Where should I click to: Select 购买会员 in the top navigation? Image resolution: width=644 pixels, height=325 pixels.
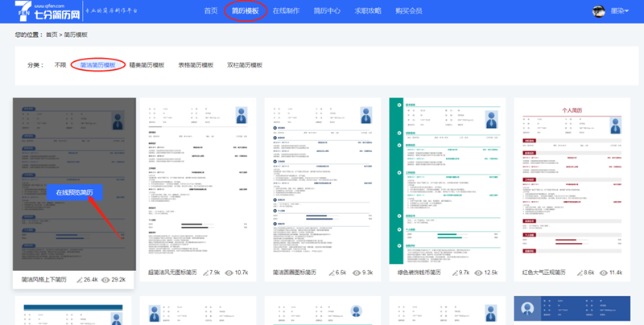click(409, 10)
